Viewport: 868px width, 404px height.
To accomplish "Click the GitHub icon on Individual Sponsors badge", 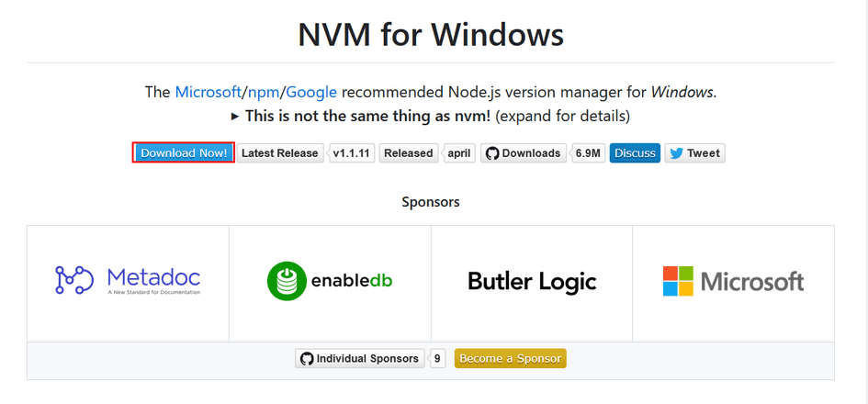I will point(306,358).
